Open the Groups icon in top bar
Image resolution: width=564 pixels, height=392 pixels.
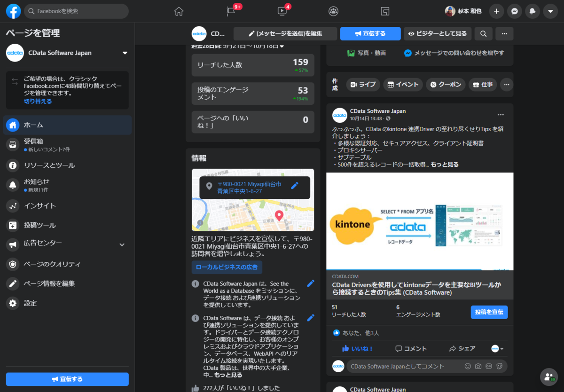(333, 11)
